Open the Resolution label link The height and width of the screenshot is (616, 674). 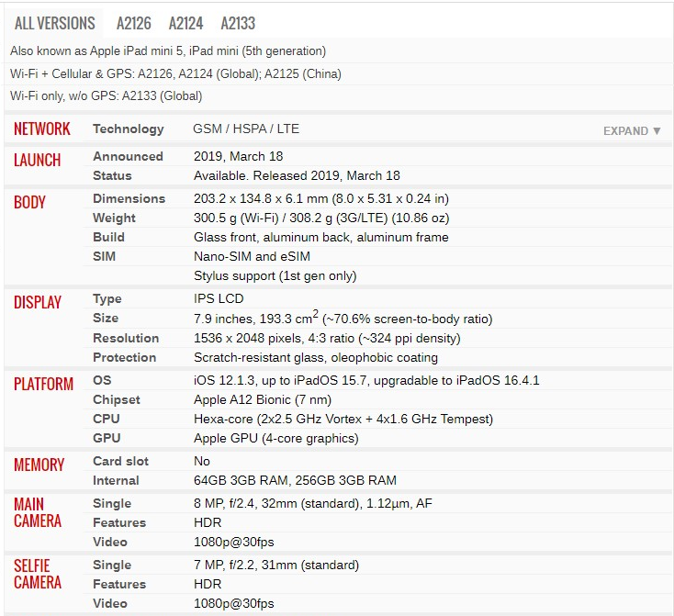click(126, 339)
